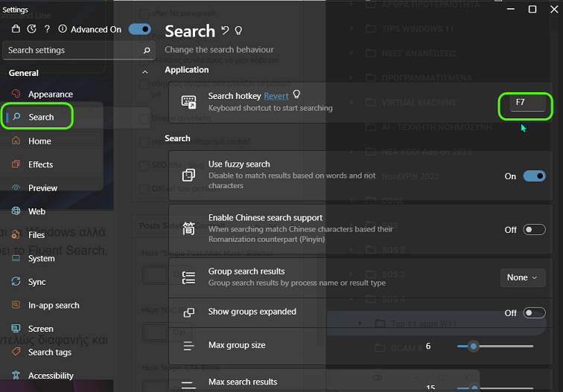563x392 pixels.
Task: Click the Files sidebar icon
Action: tap(16, 234)
